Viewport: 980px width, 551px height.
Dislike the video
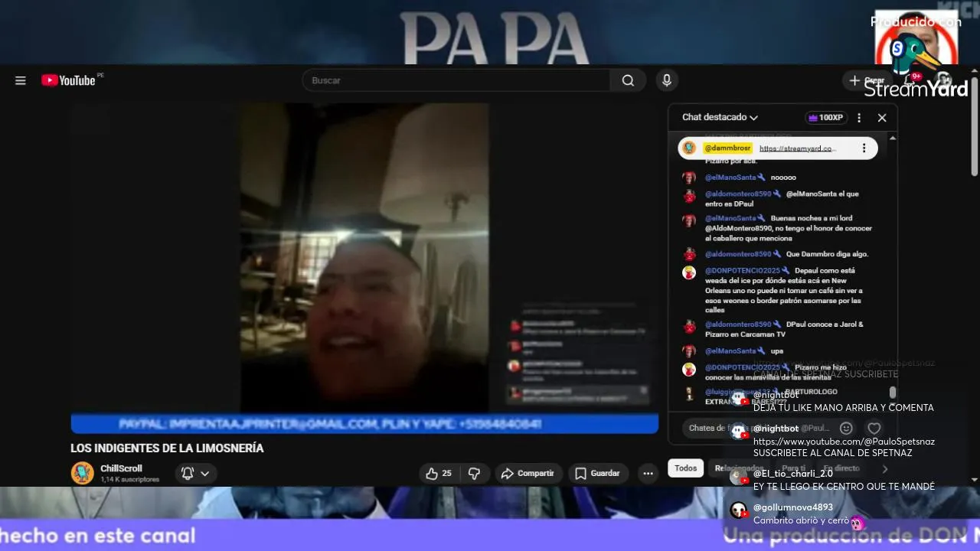point(474,474)
